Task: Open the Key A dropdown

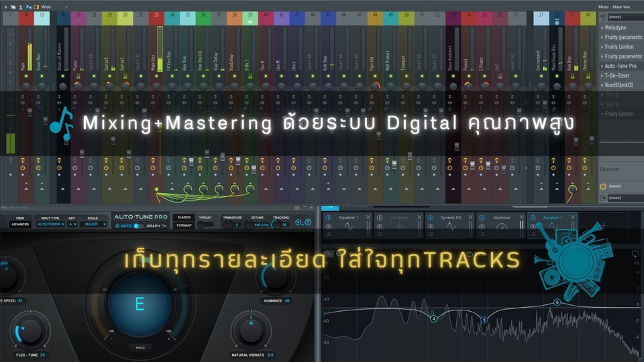Action: pos(72,225)
